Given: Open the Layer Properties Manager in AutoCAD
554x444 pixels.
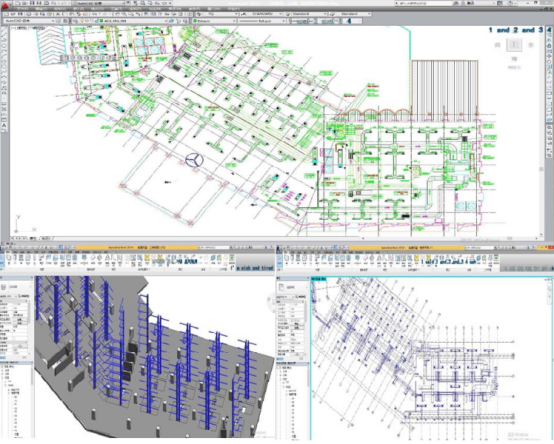Looking at the screenshot, I should pyautogui.click(x=75, y=21).
